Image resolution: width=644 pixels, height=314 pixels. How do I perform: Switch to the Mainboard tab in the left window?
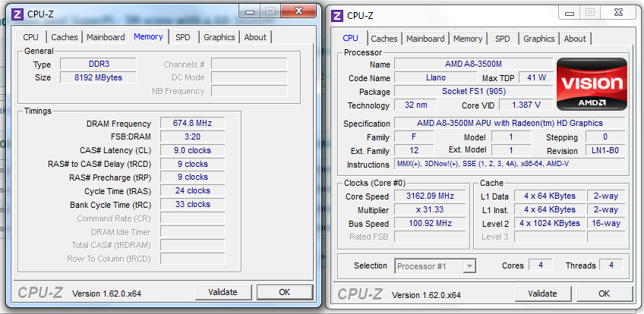[x=106, y=37]
